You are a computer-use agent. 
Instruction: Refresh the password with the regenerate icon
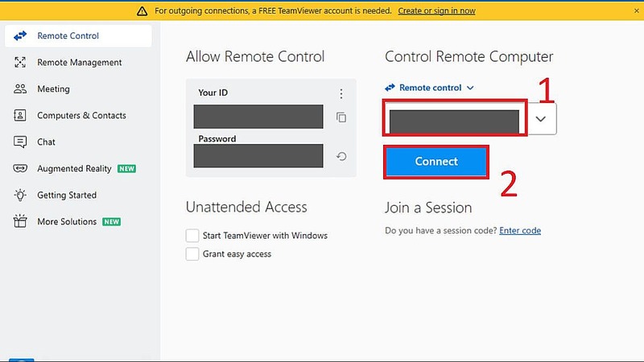pyautogui.click(x=341, y=157)
